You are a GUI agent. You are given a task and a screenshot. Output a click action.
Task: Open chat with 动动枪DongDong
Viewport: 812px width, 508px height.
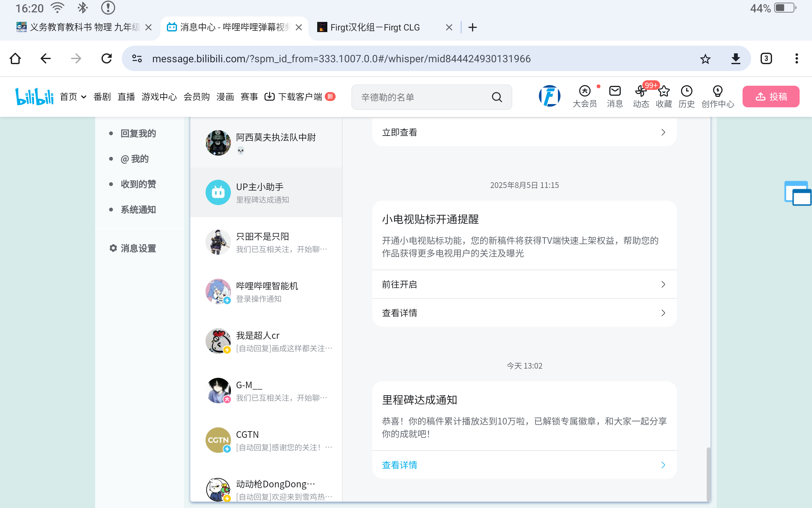pos(266,489)
